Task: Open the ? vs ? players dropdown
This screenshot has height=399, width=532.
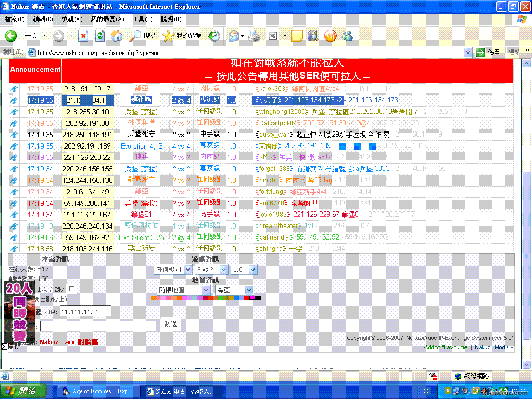Action: tap(211, 269)
